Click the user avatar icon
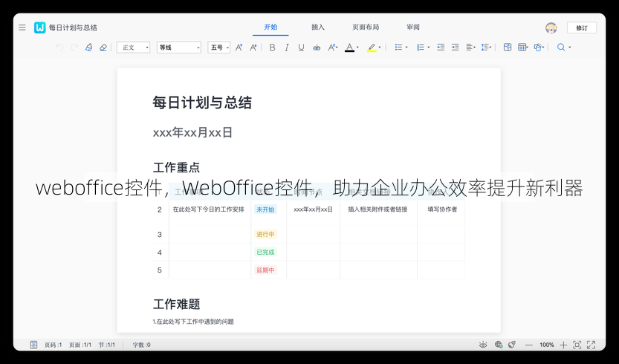The height and width of the screenshot is (364, 619). click(551, 27)
